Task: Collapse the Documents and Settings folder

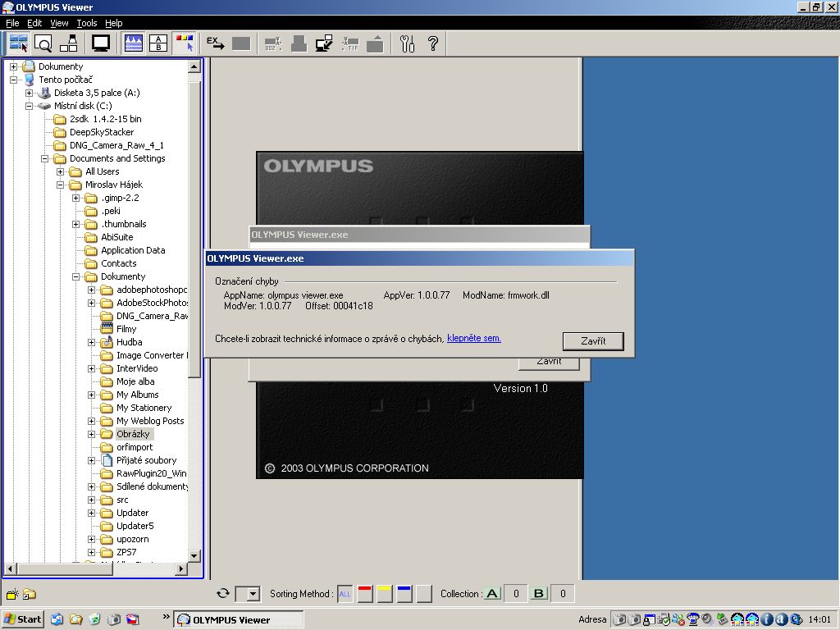Action: pos(45,158)
